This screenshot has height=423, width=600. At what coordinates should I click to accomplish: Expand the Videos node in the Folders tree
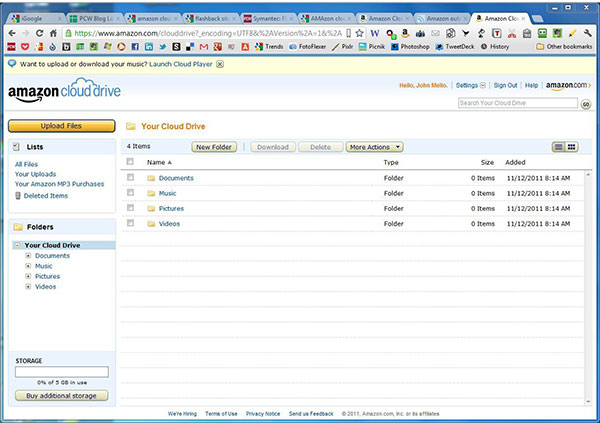pos(28,286)
